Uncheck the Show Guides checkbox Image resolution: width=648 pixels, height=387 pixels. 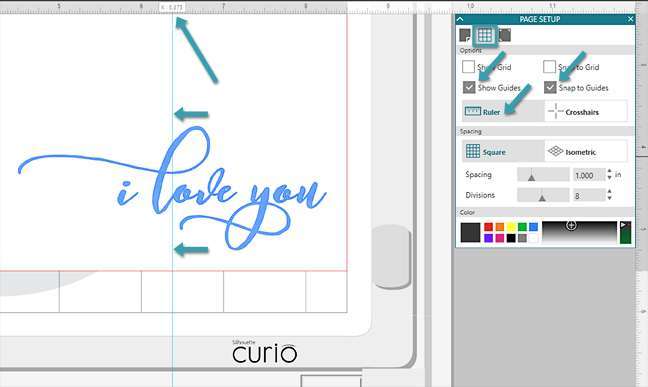coord(469,87)
